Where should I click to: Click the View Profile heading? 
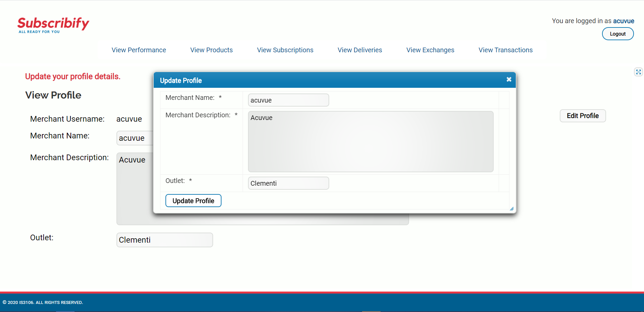coord(53,95)
